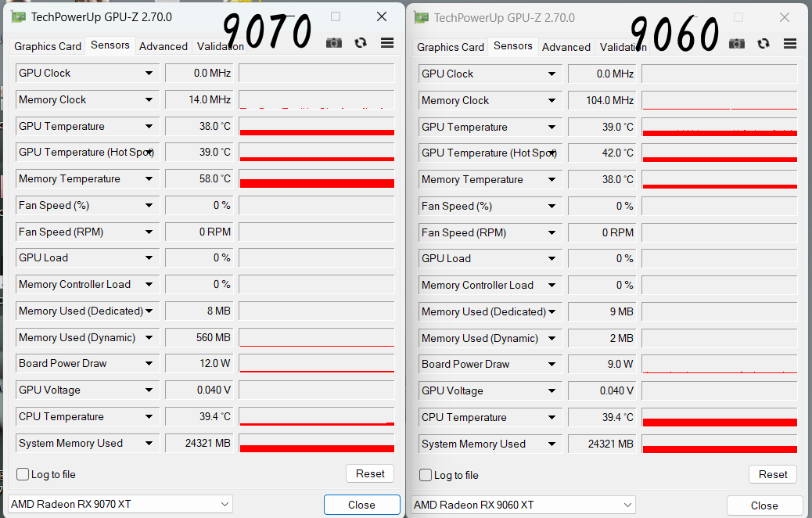The height and width of the screenshot is (518, 812).
Task: Open AMD Radeon RX 9060 XT device selector
Action: tap(523, 505)
